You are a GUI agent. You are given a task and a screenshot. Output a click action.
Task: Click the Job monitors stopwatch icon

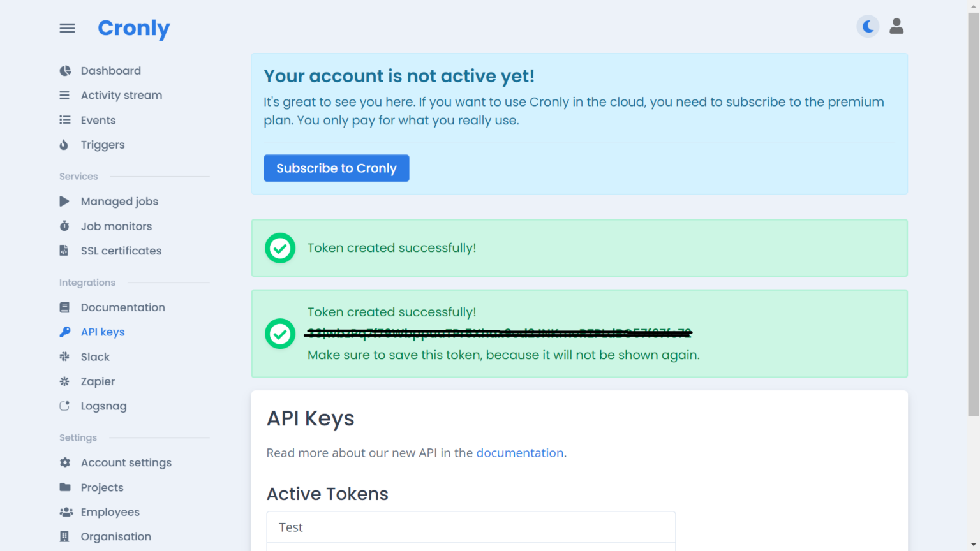tap(64, 226)
